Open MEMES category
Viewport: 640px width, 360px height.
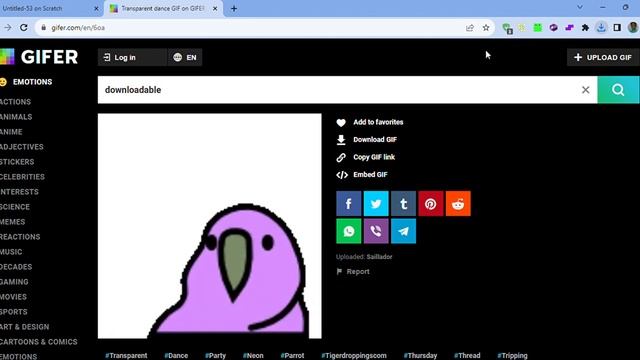click(13, 222)
